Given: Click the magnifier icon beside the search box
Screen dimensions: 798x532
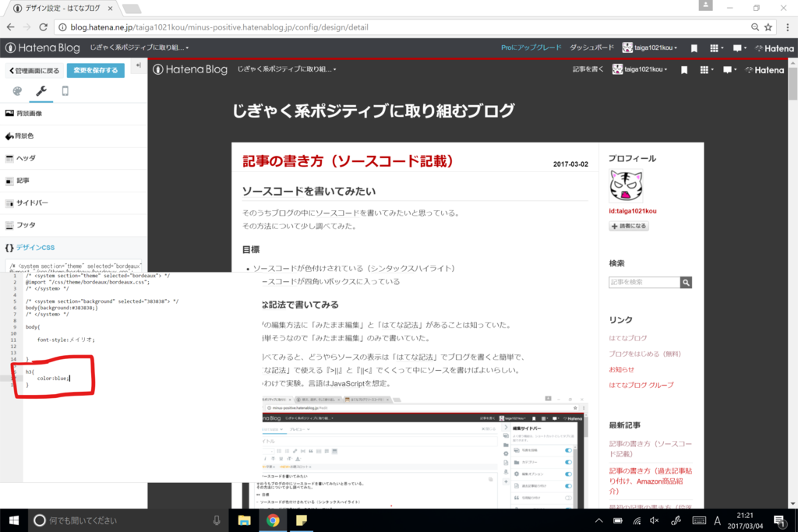Looking at the screenshot, I should pyautogui.click(x=687, y=283).
